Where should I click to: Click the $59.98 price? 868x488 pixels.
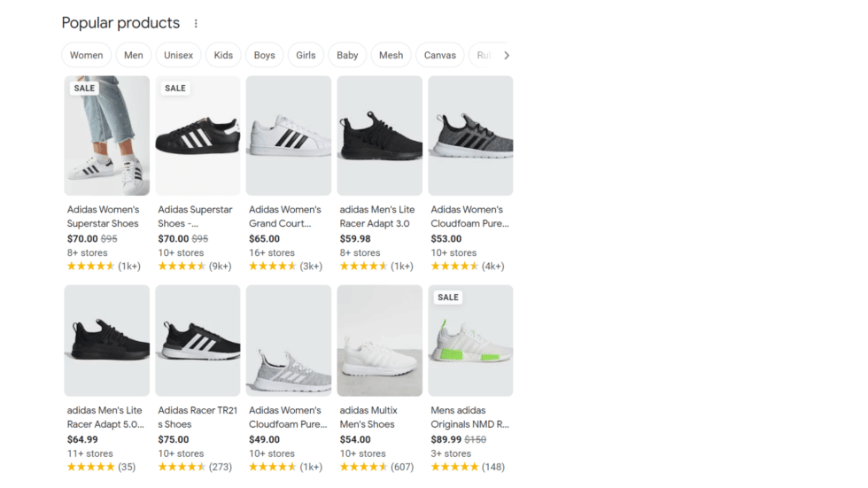pyautogui.click(x=355, y=239)
